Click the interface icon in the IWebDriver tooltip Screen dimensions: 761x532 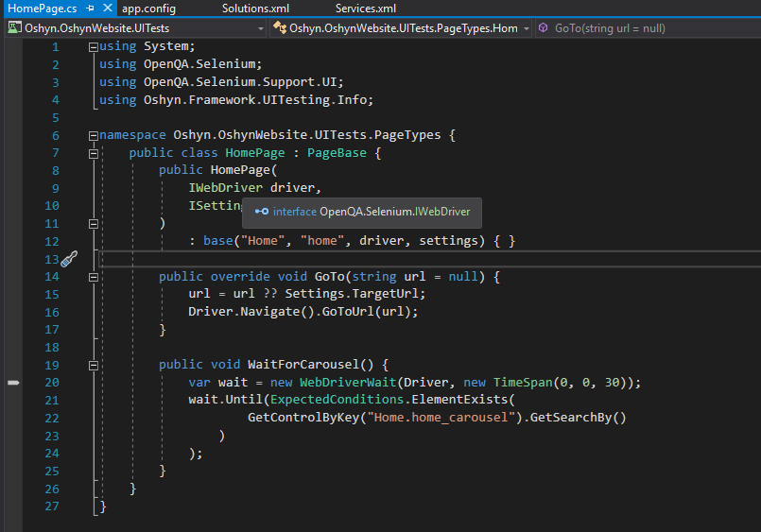pyautogui.click(x=262, y=212)
